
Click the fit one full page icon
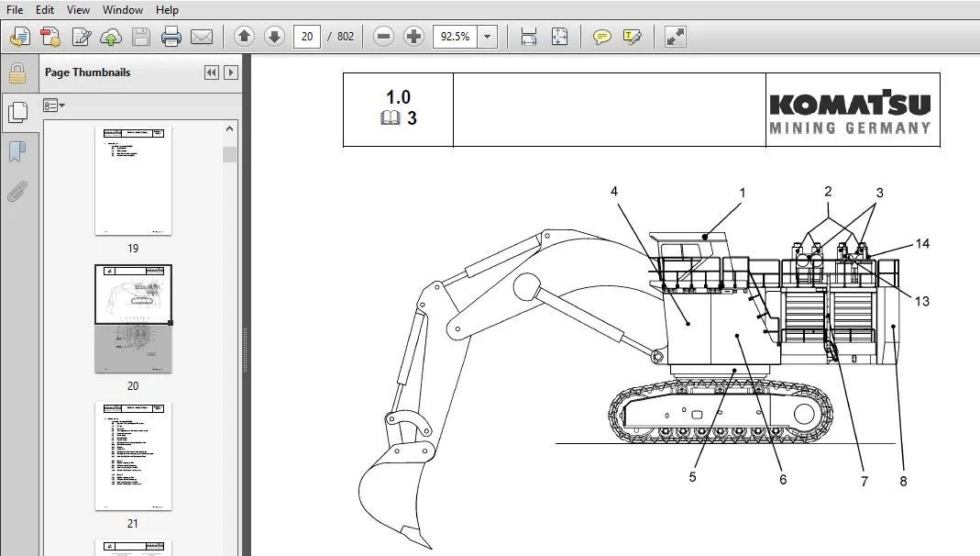click(559, 37)
